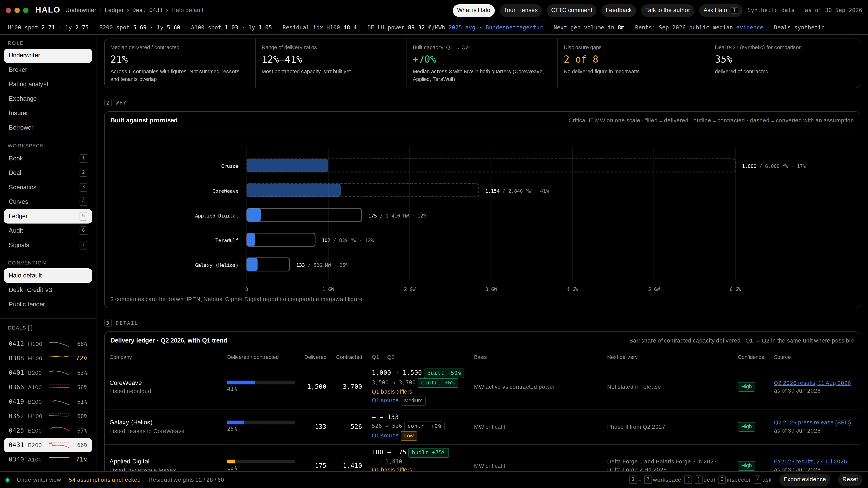Open the CFTC comment page
Viewport: 868px width, 488px height.
571,10
